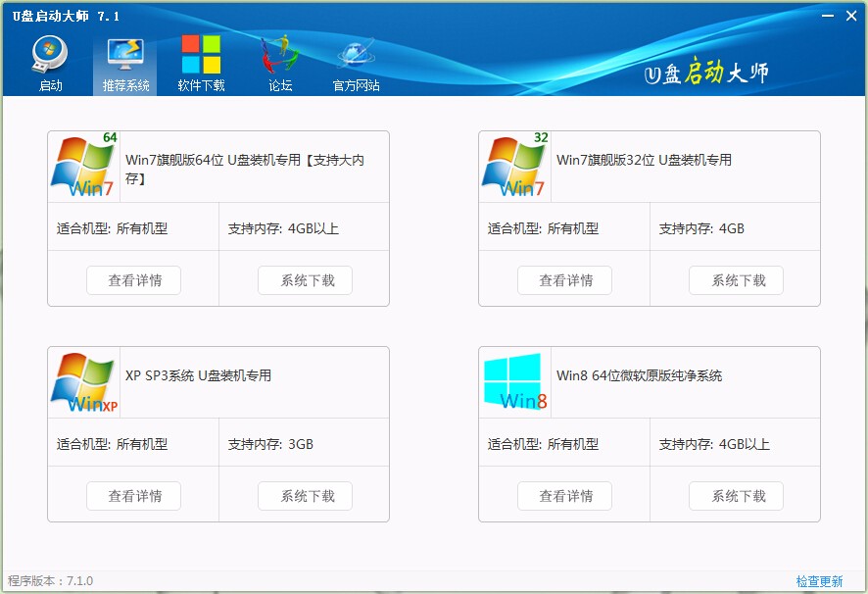Click the 启动 boot disc icon
Viewport: 868px width, 594px height.
pyautogui.click(x=50, y=59)
